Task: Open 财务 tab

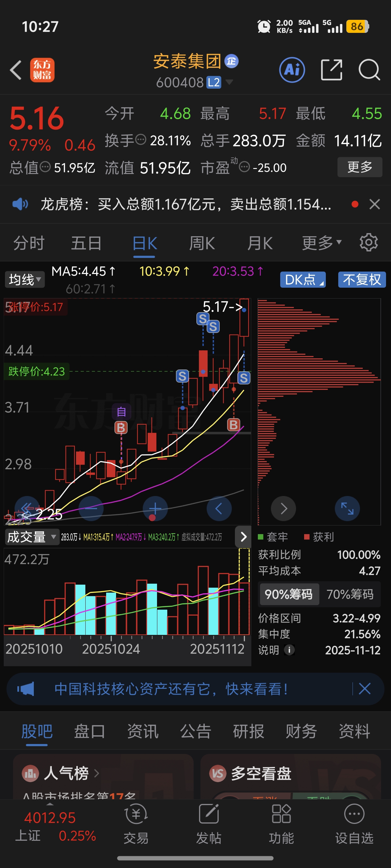Action: pyautogui.click(x=301, y=731)
